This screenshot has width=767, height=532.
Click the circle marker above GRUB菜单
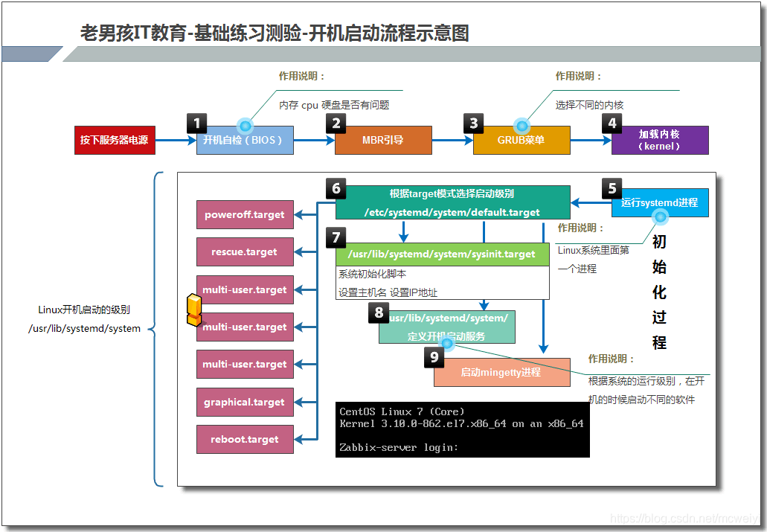point(522,126)
